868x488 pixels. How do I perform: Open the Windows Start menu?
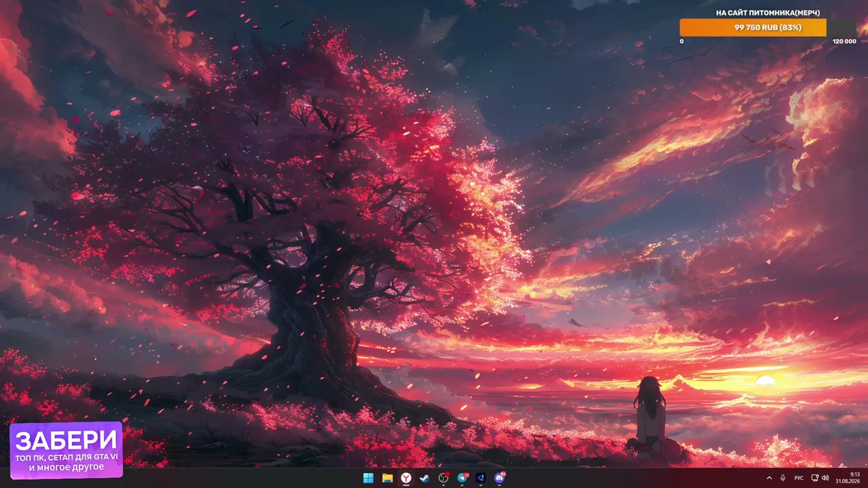pyautogui.click(x=368, y=478)
